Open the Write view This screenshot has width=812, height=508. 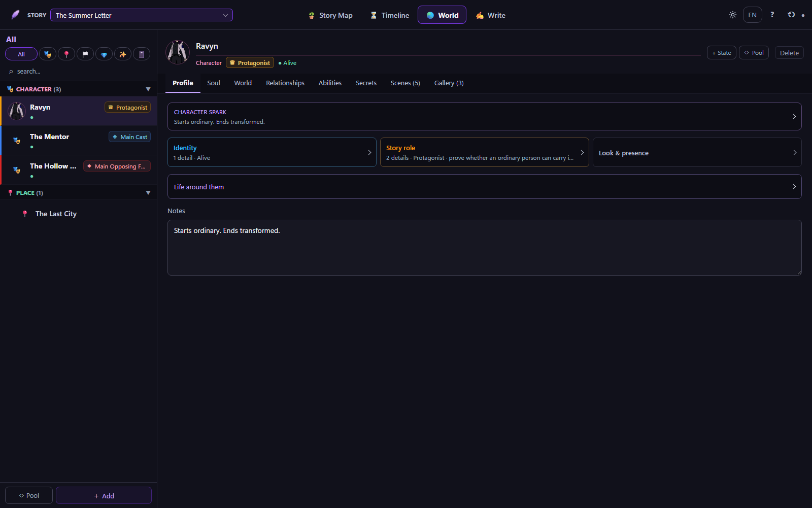pyautogui.click(x=491, y=15)
